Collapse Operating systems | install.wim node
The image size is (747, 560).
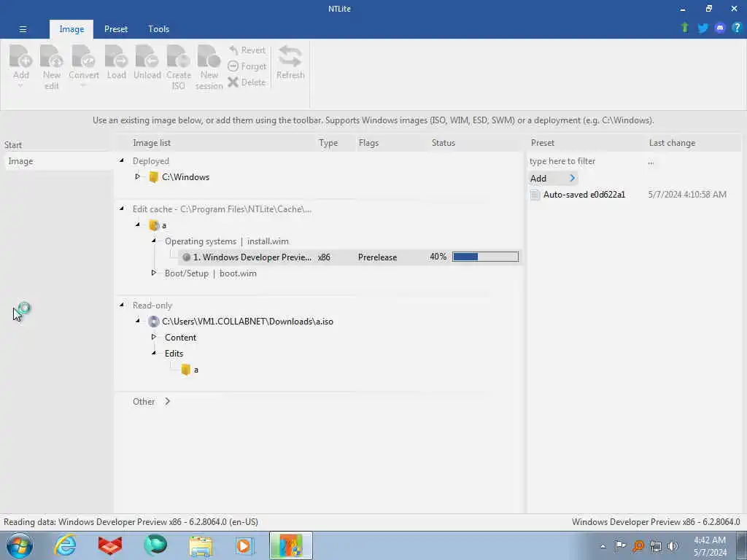154,241
